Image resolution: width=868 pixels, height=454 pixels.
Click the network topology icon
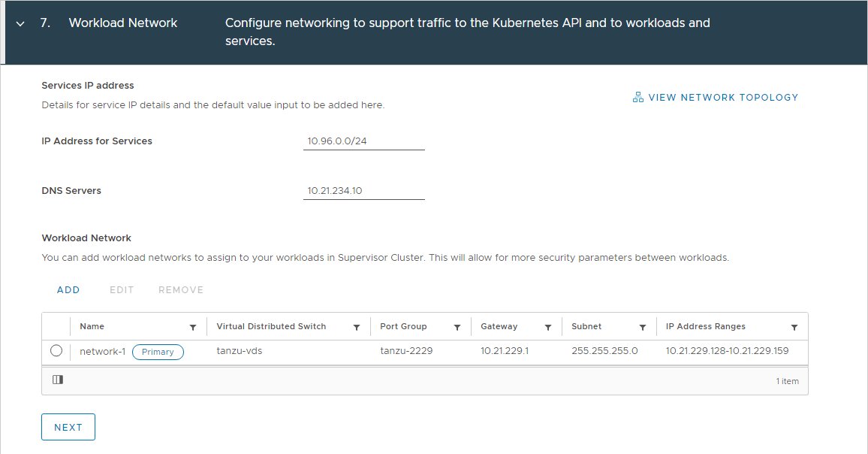click(637, 98)
